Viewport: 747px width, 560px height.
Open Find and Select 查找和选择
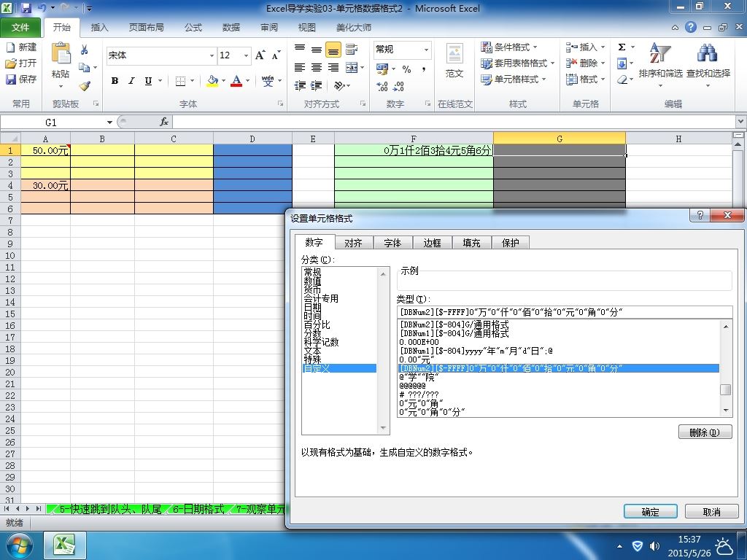point(708,65)
